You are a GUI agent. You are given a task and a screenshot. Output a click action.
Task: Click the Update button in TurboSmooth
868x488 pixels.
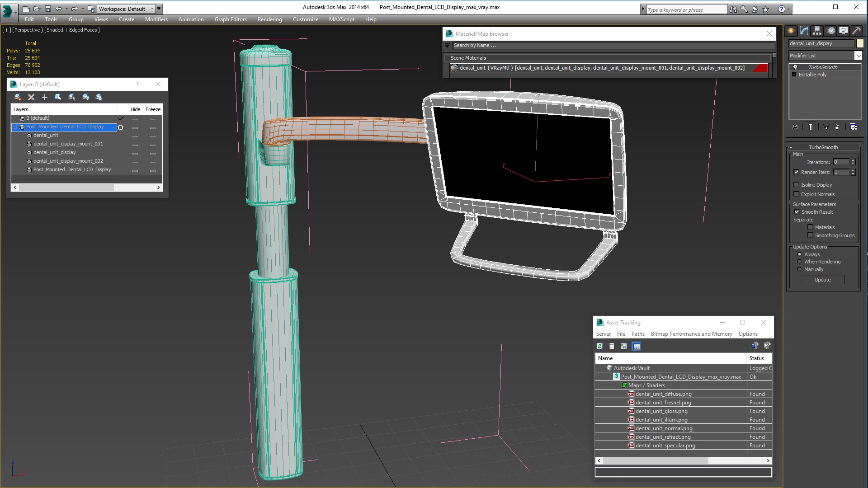pos(822,280)
